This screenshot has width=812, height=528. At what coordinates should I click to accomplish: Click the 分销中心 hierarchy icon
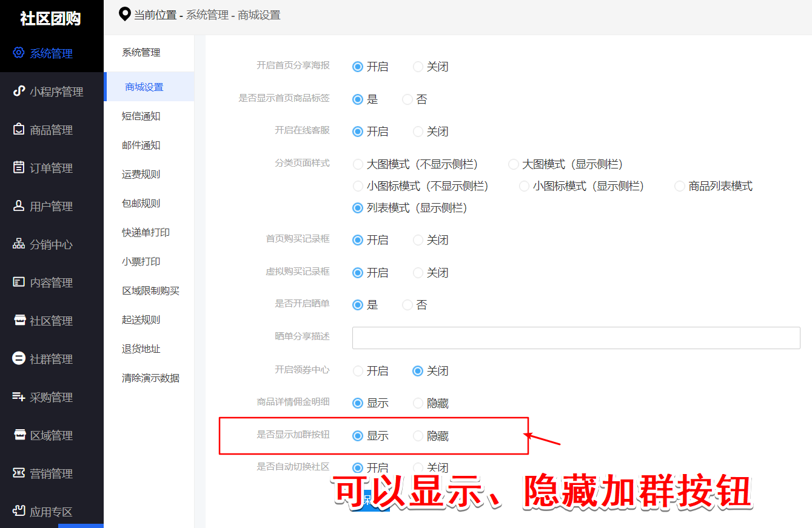click(19, 244)
